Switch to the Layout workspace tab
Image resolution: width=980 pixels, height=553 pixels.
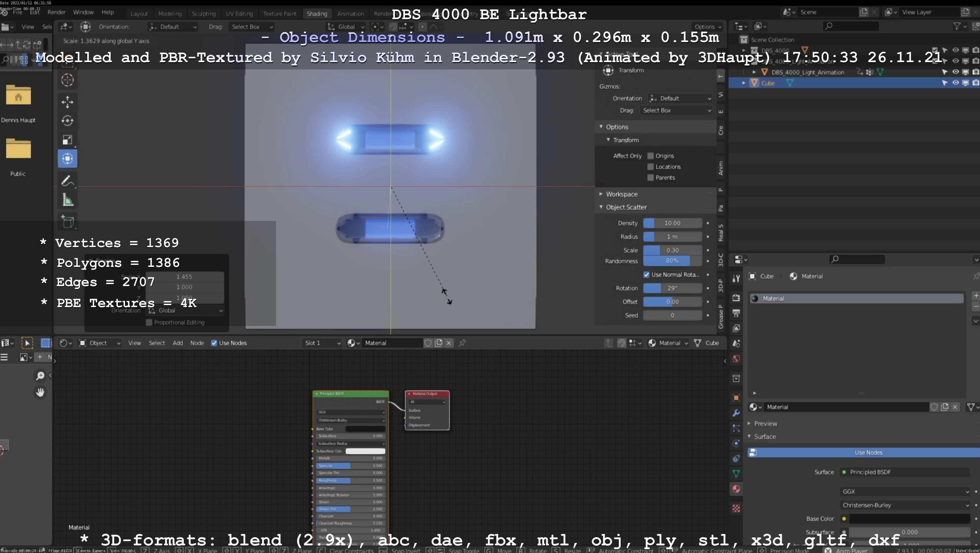(x=139, y=14)
